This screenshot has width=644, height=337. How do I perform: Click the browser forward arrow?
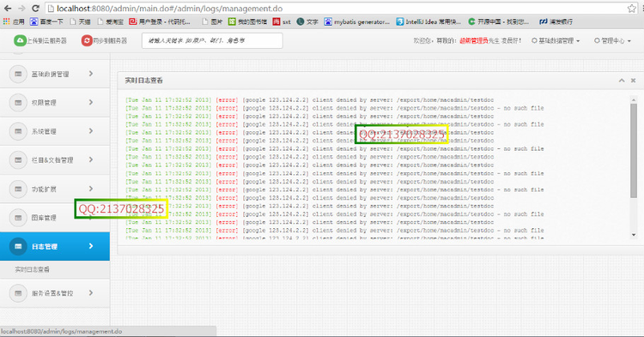pos(21,9)
